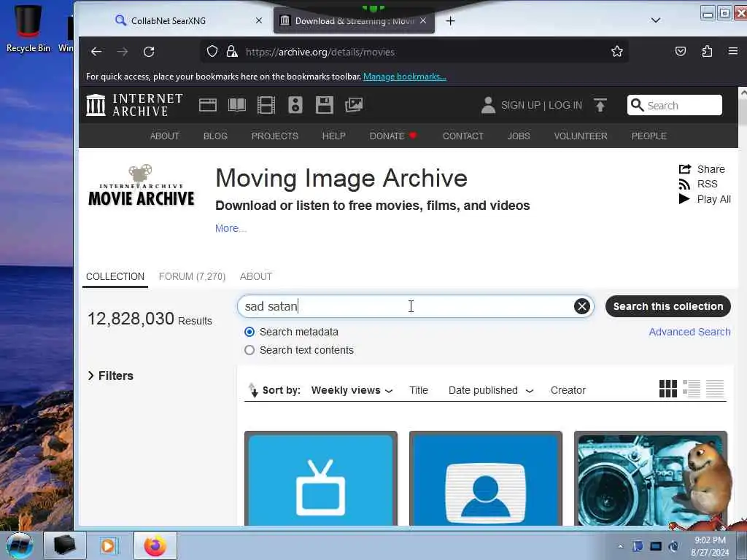
Task: Click the user avatar icon
Action: [488, 105]
